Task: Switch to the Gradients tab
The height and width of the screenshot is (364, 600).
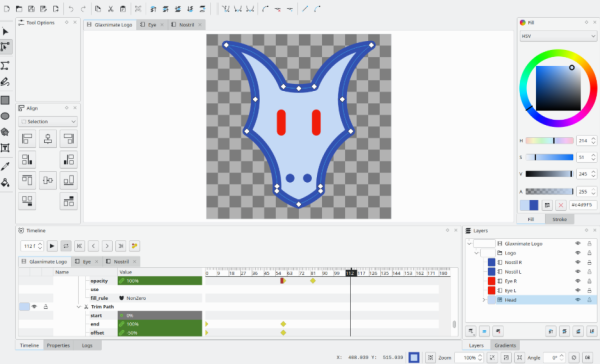Action: (505, 345)
